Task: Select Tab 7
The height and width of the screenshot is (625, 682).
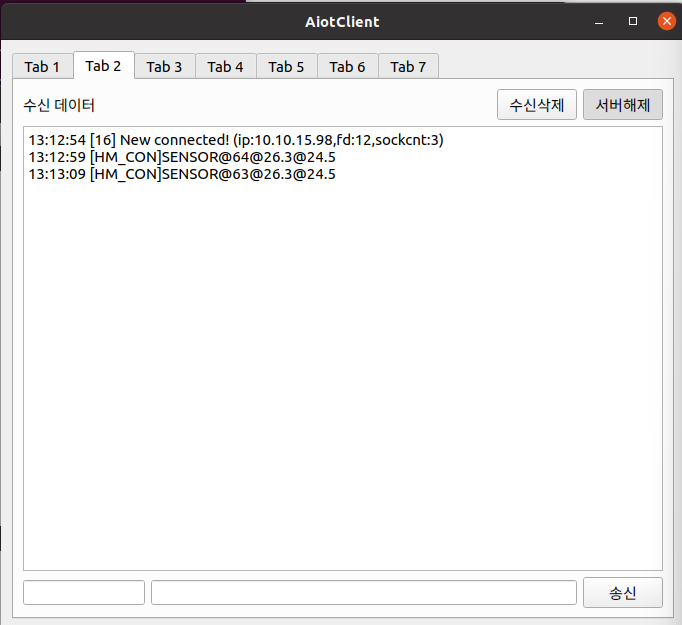Action: [408, 67]
